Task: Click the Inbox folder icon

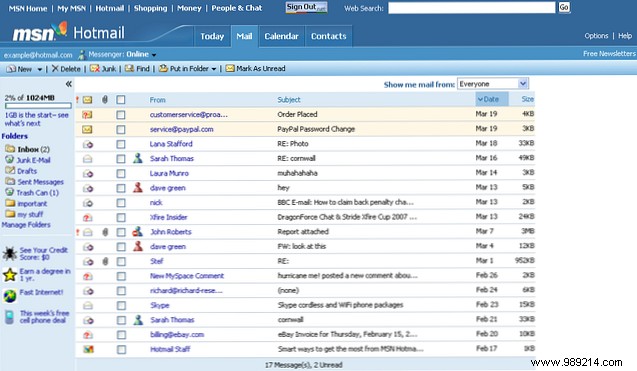Action: 10,149
